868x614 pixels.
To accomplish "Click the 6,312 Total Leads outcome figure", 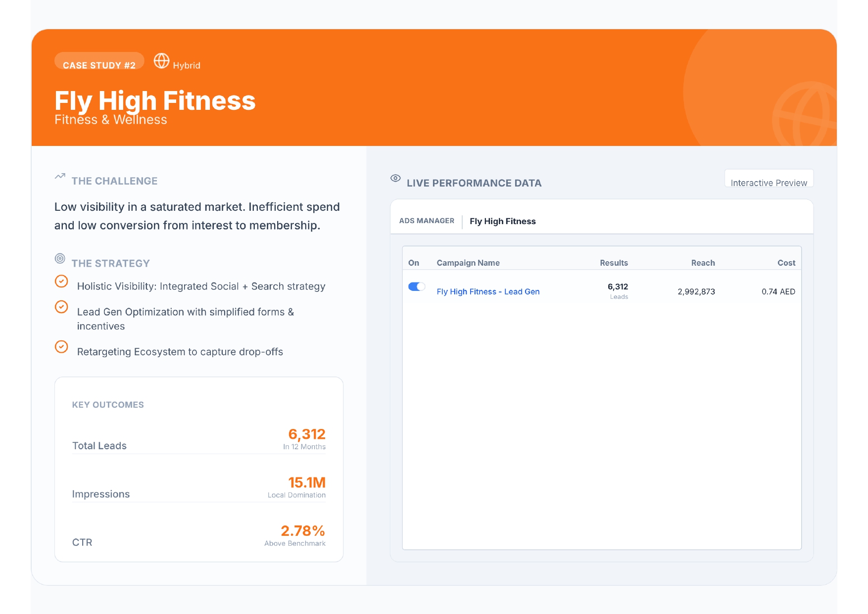I will click(x=307, y=434).
